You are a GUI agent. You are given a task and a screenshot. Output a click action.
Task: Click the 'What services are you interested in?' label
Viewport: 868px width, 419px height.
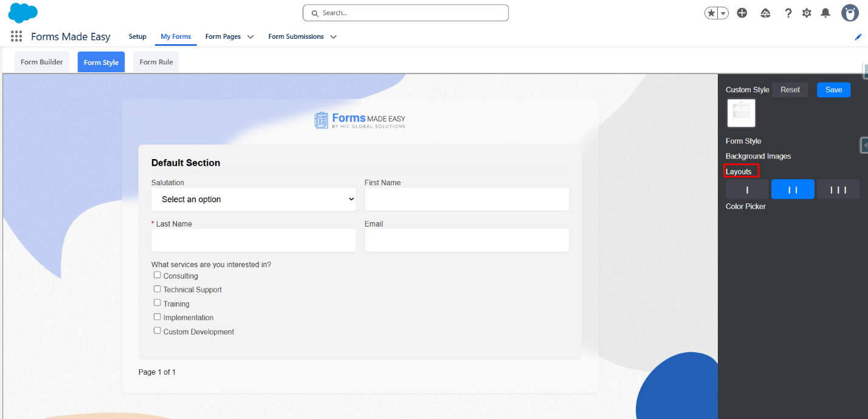[211, 265]
